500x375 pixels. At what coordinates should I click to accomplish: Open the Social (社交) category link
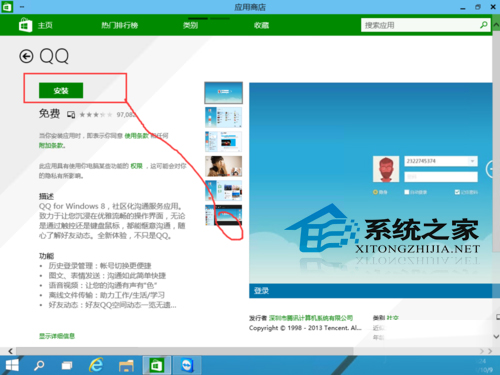pyautogui.click(x=392, y=318)
